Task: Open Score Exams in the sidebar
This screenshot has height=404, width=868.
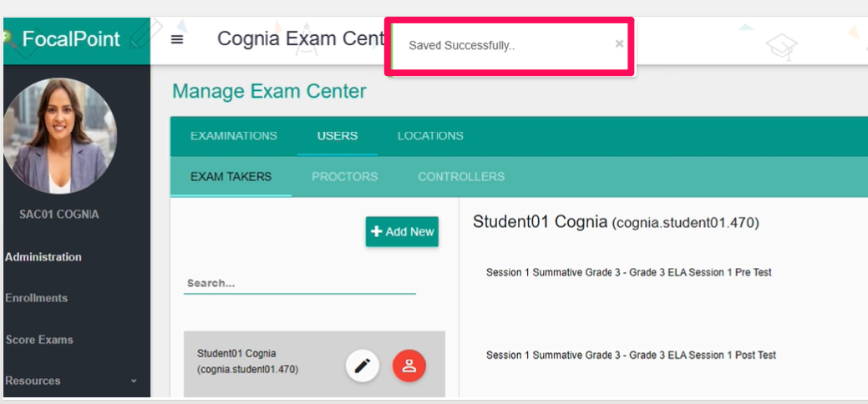Action: point(38,339)
